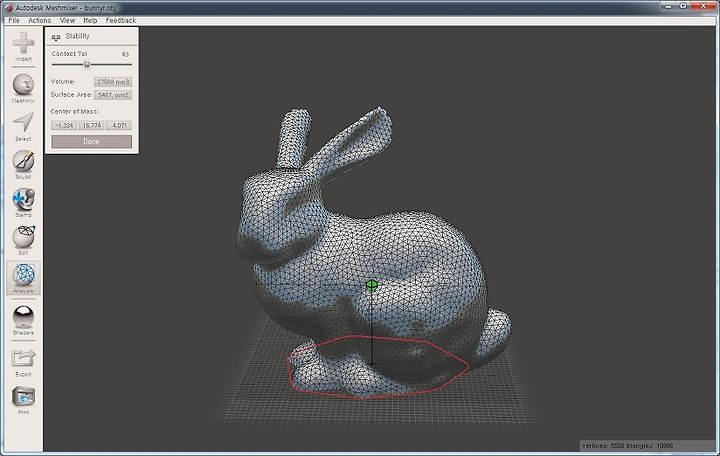
Task: Open the Actions menu
Action: coord(39,20)
